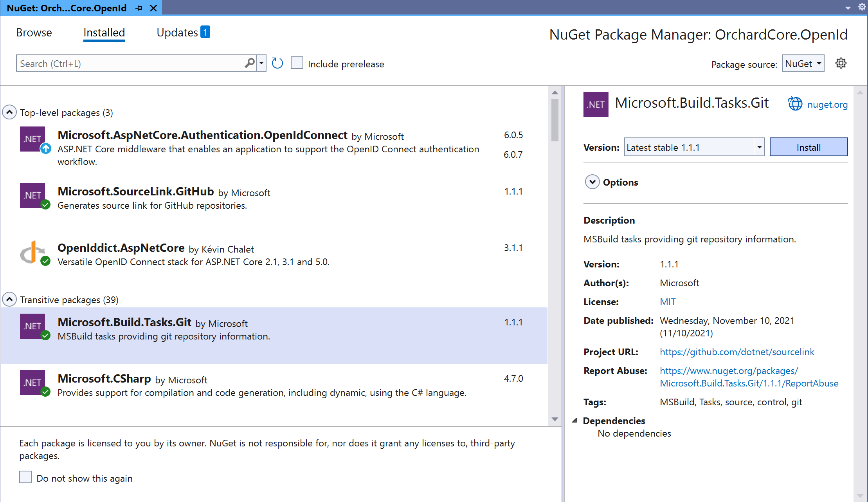Click the nuget.org globe icon

click(x=795, y=104)
